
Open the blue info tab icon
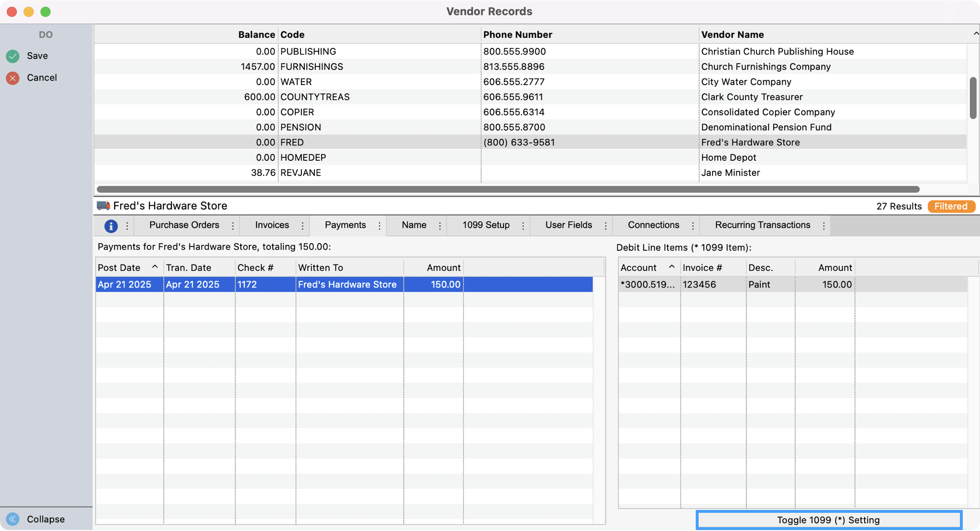(x=111, y=226)
